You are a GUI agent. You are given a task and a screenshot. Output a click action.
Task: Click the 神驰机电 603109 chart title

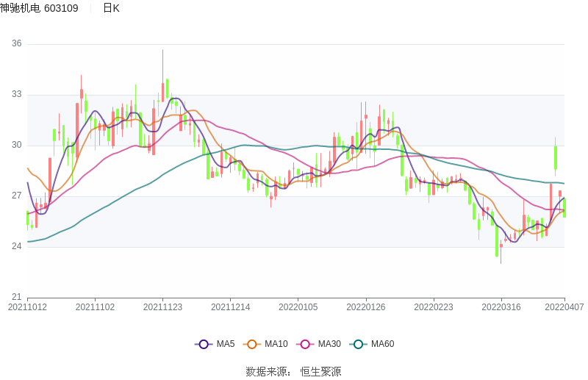pos(39,8)
